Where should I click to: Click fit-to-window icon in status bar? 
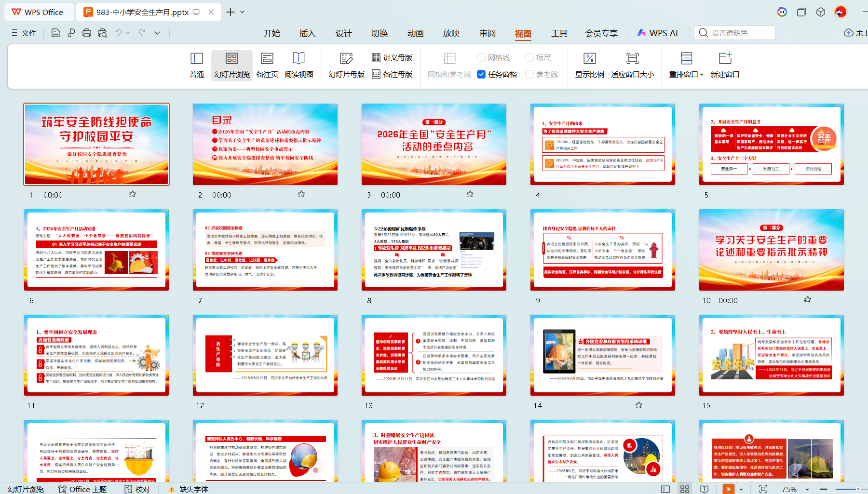pyautogui.click(x=763, y=489)
